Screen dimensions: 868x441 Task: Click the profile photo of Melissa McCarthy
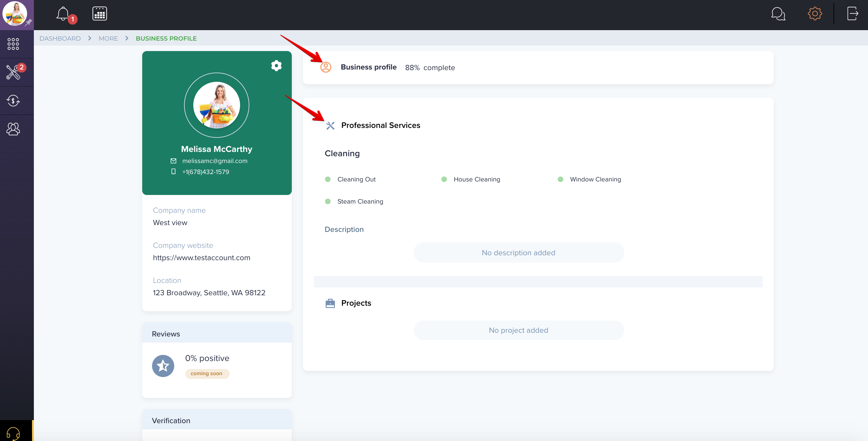(217, 105)
